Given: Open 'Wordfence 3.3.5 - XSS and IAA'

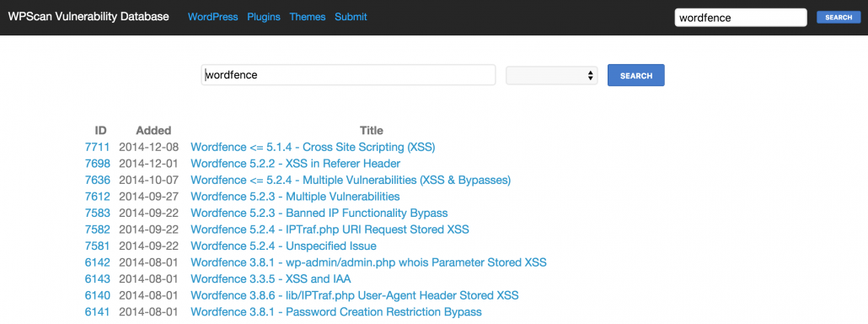Looking at the screenshot, I should (271, 278).
